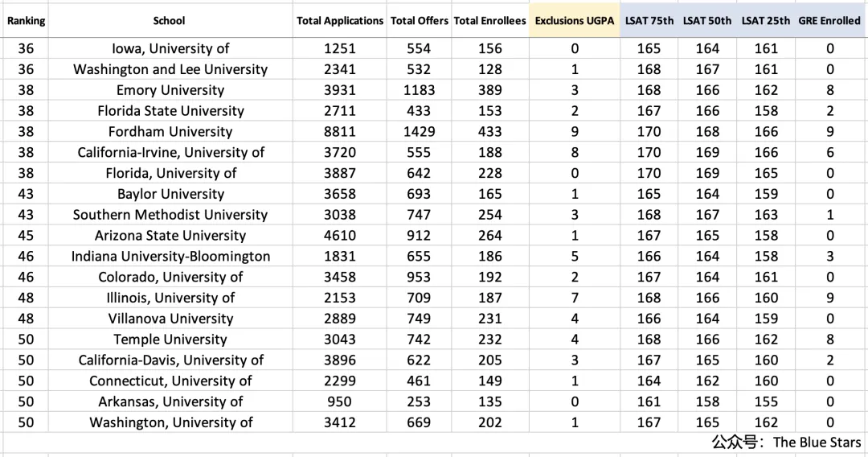Select California-Davis total applications value 3896
This screenshot has height=457, width=868.
click(x=339, y=360)
